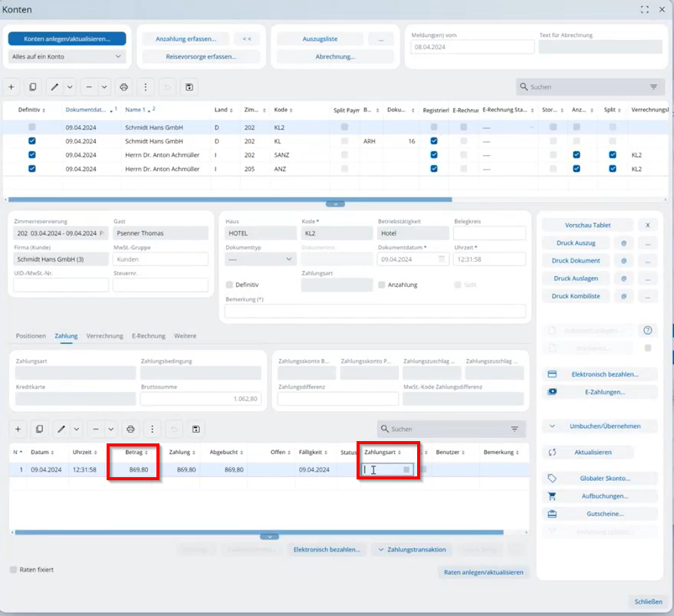Click the payment grid horizontal scrollbar
The height and width of the screenshot is (616, 674).
pos(259,532)
